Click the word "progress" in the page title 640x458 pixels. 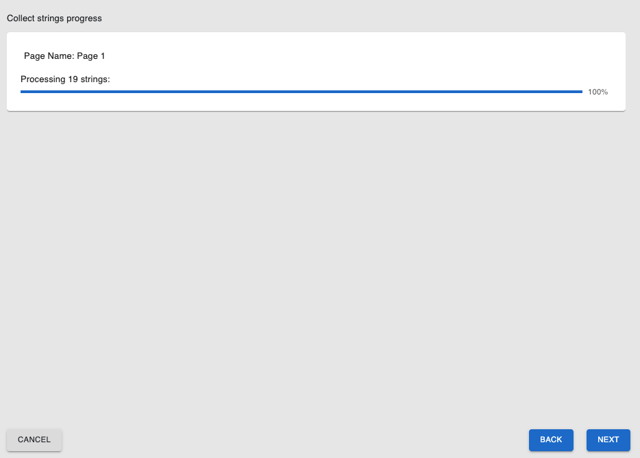84,18
